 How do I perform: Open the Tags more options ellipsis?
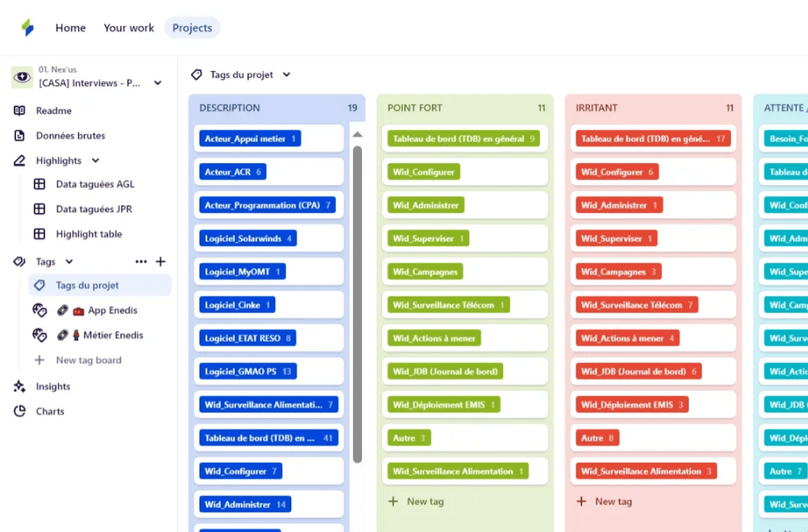(x=141, y=262)
